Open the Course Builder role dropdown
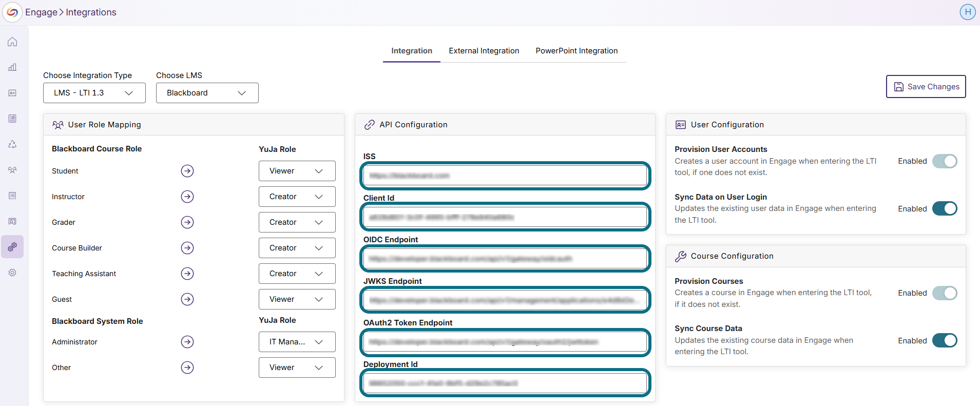Viewport: 980px width, 406px height. [x=297, y=248]
